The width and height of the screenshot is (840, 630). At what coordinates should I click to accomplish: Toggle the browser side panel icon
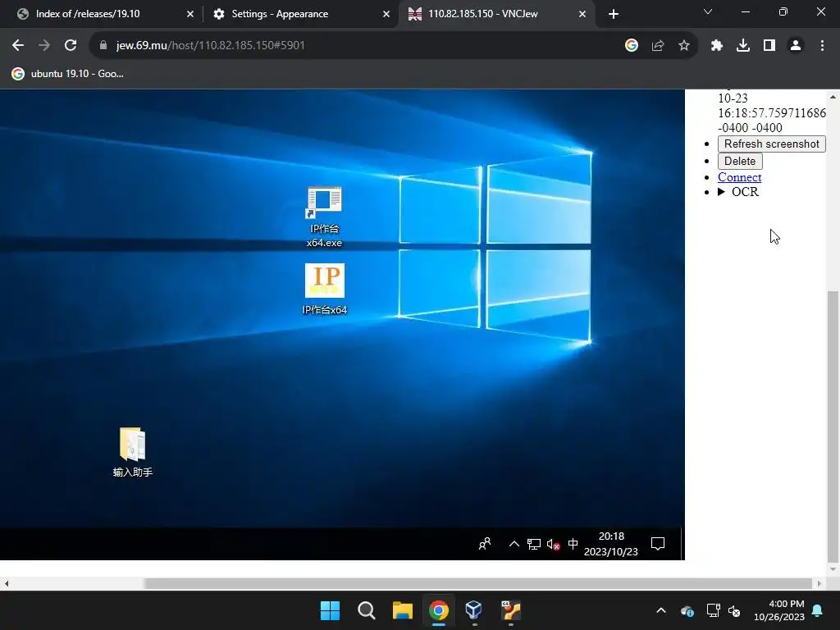769,46
